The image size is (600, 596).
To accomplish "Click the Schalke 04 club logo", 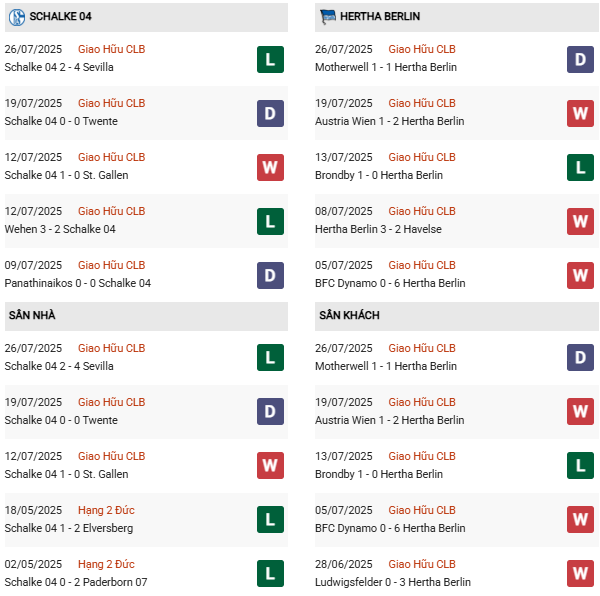I will 15,17.
